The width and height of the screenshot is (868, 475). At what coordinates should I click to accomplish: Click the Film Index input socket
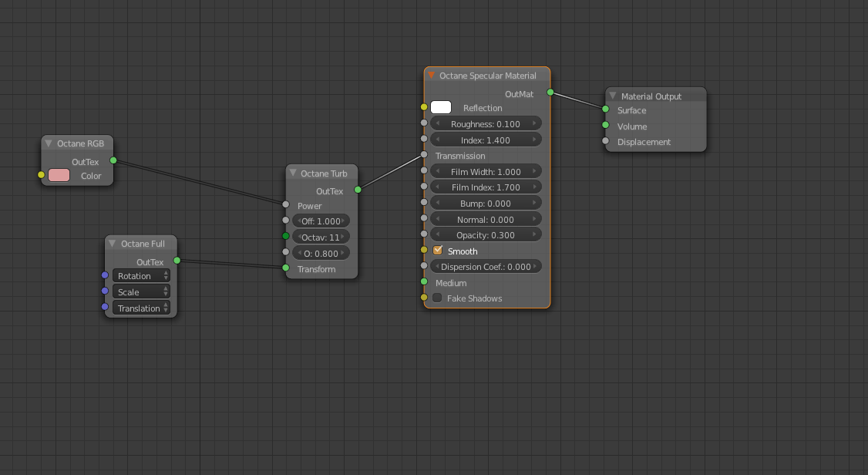(424, 187)
